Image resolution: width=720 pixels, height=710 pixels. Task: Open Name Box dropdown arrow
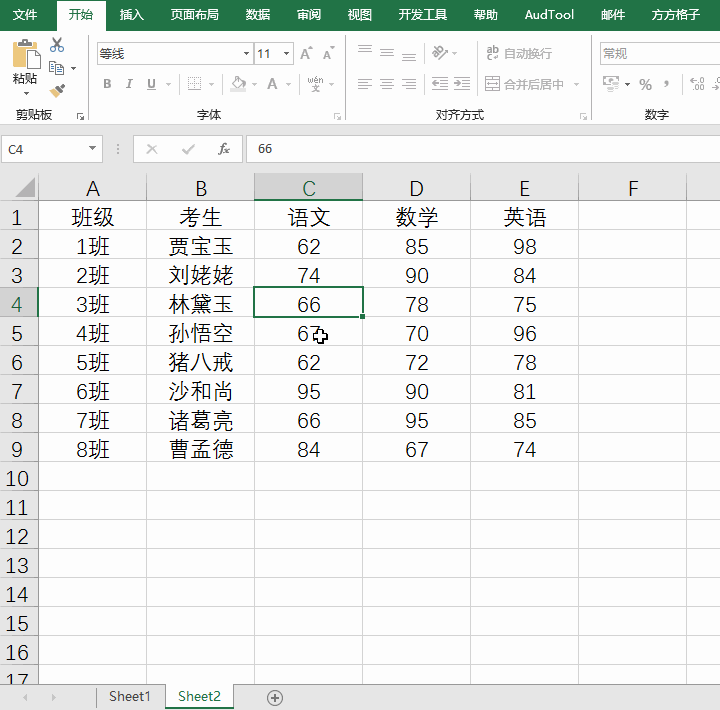point(92,148)
